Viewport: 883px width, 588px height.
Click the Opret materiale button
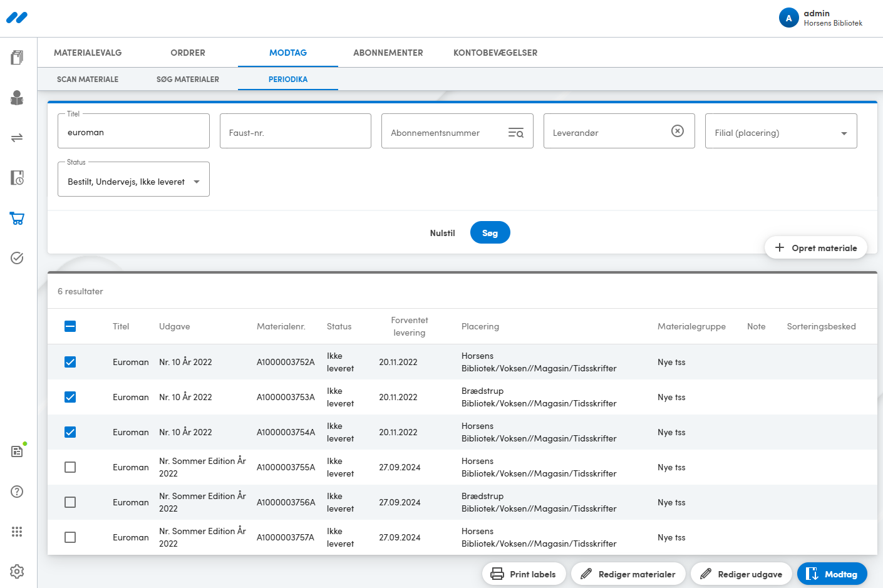coord(816,247)
